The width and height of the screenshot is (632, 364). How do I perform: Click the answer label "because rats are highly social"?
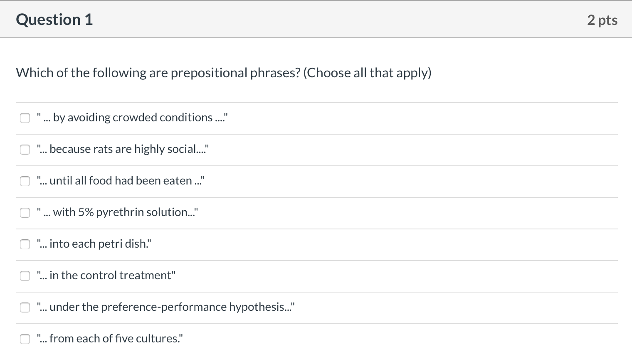123,149
